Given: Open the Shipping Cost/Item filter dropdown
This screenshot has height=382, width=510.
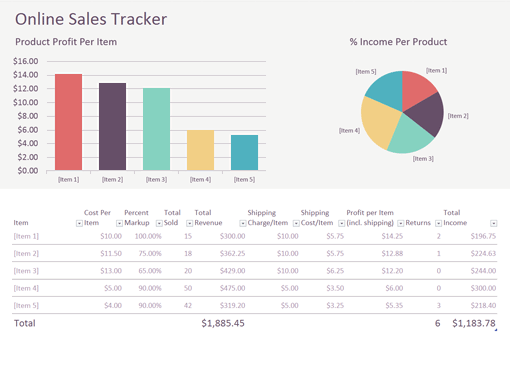Looking at the screenshot, I should point(342,223).
